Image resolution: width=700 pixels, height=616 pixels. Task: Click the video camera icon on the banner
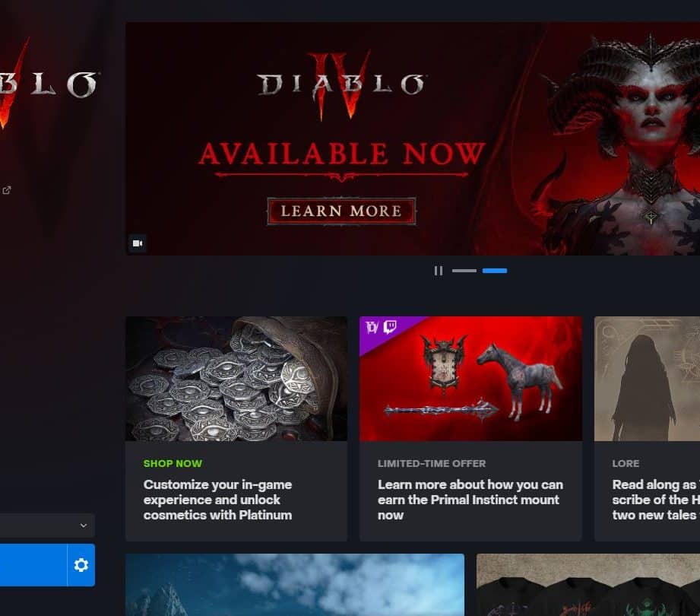click(x=138, y=243)
